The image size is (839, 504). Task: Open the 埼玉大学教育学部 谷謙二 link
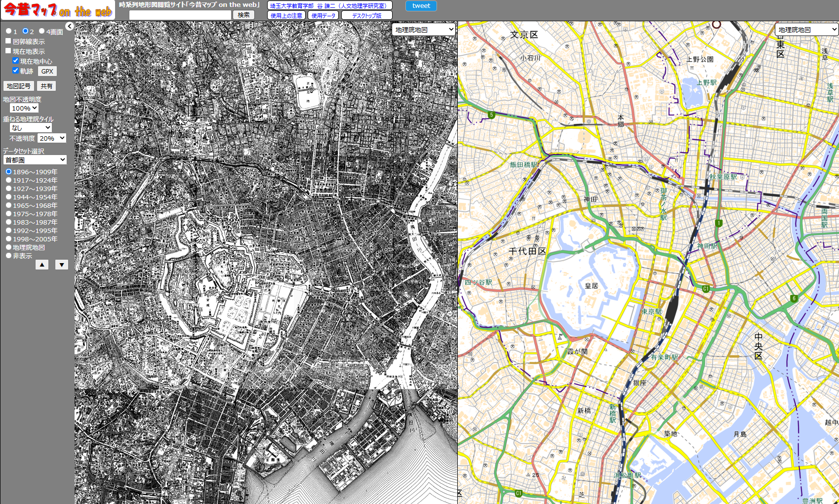tap(330, 5)
